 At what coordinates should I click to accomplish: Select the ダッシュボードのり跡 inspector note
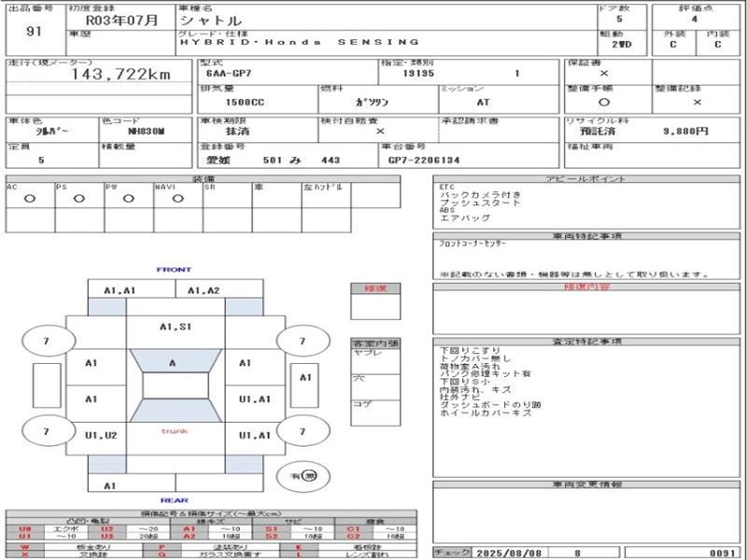click(x=490, y=405)
